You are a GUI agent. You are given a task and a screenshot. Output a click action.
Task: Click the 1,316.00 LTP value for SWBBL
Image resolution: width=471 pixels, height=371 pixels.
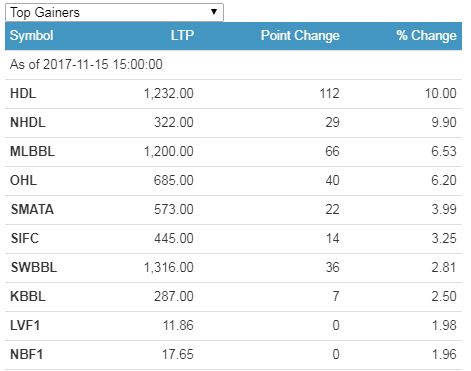coord(169,268)
